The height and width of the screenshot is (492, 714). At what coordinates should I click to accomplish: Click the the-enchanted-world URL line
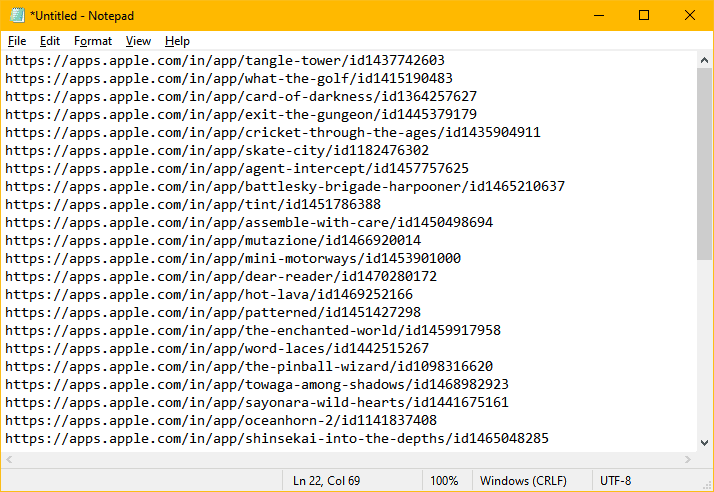click(x=253, y=330)
